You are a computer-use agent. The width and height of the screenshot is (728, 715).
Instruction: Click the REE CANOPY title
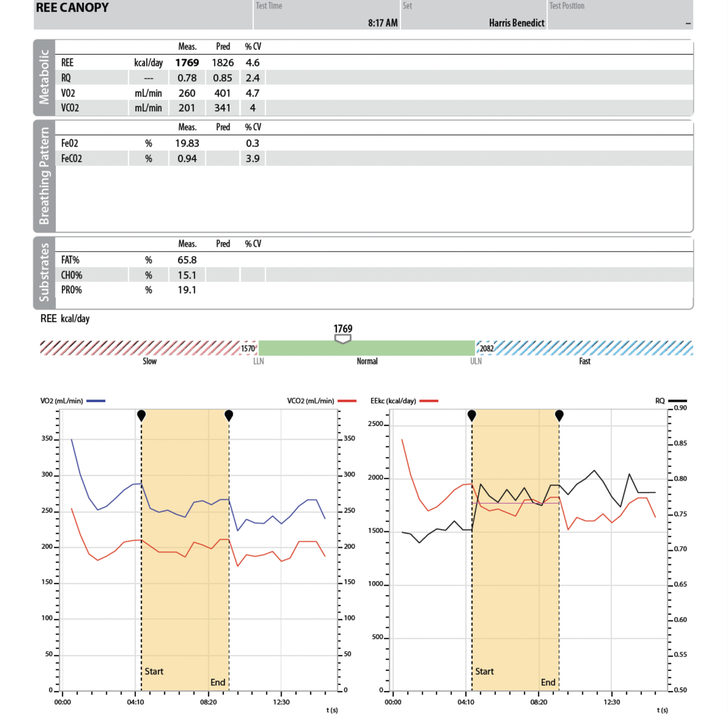(x=72, y=8)
